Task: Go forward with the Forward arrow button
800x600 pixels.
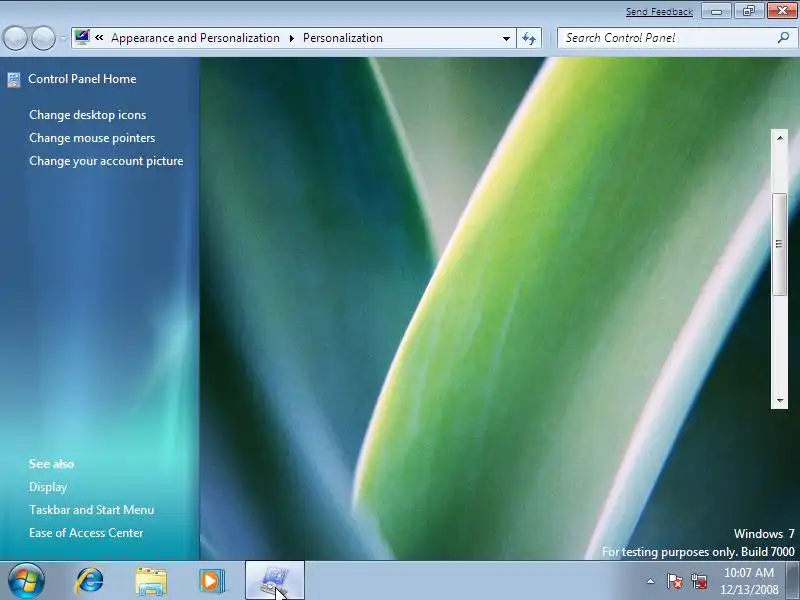Action: coord(43,38)
